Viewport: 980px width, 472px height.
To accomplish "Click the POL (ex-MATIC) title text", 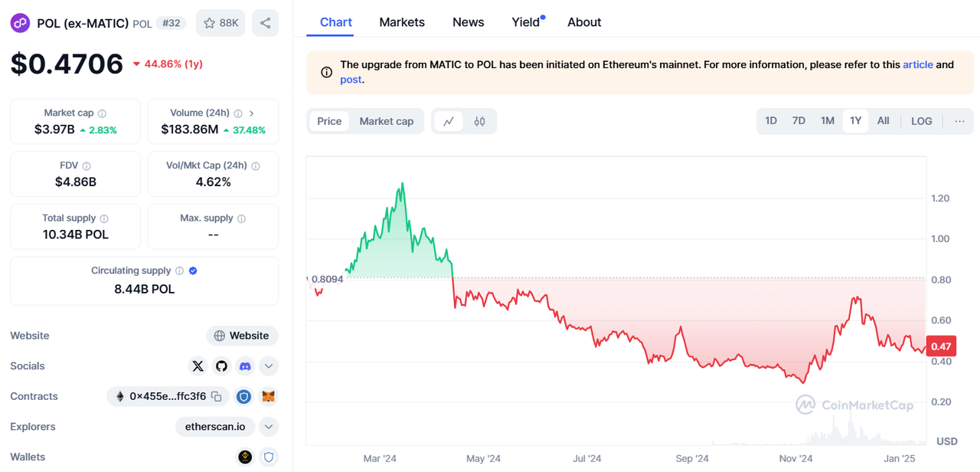I will (x=83, y=23).
